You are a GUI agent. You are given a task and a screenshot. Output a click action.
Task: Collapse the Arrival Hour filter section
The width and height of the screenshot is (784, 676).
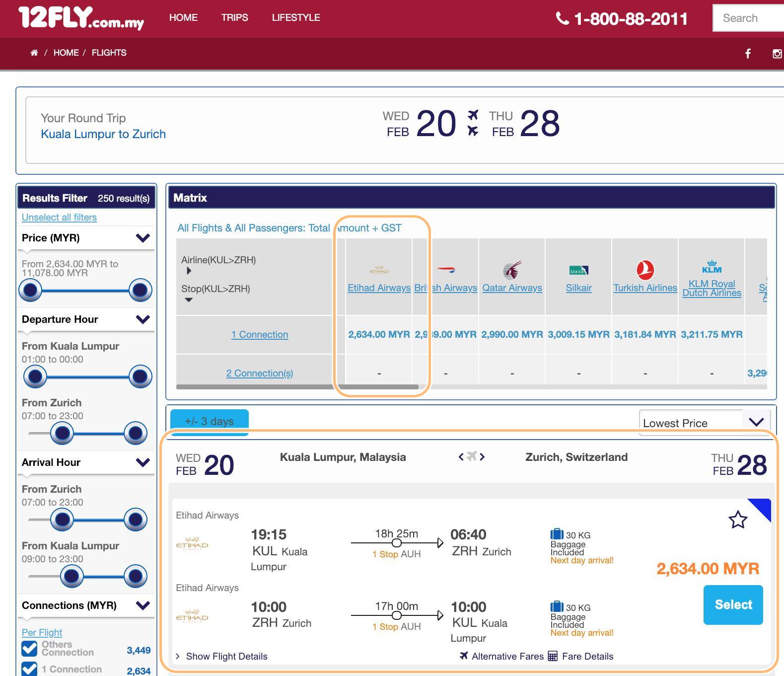143,462
